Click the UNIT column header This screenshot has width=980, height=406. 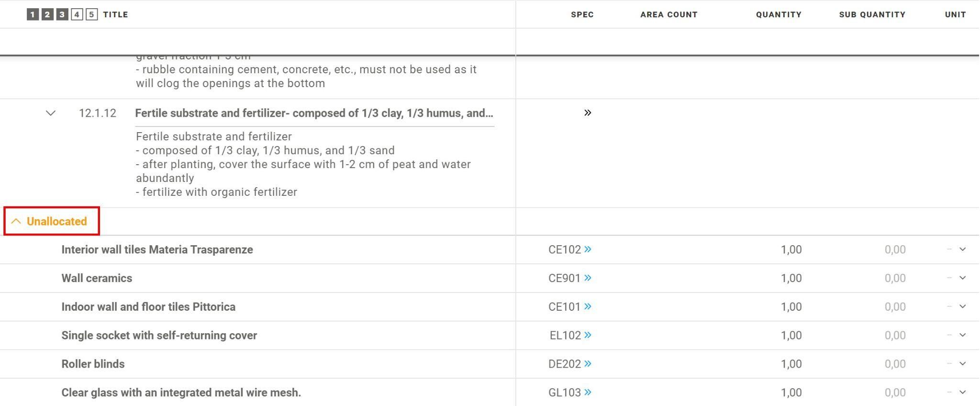(x=955, y=15)
